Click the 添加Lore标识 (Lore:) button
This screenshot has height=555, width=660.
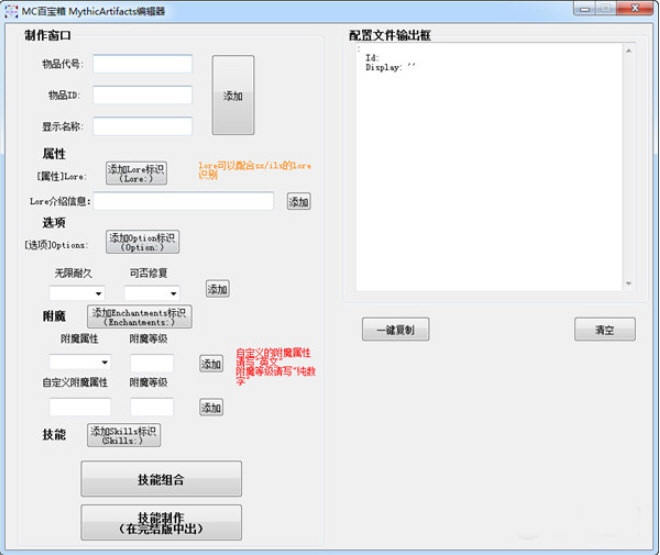(x=136, y=173)
